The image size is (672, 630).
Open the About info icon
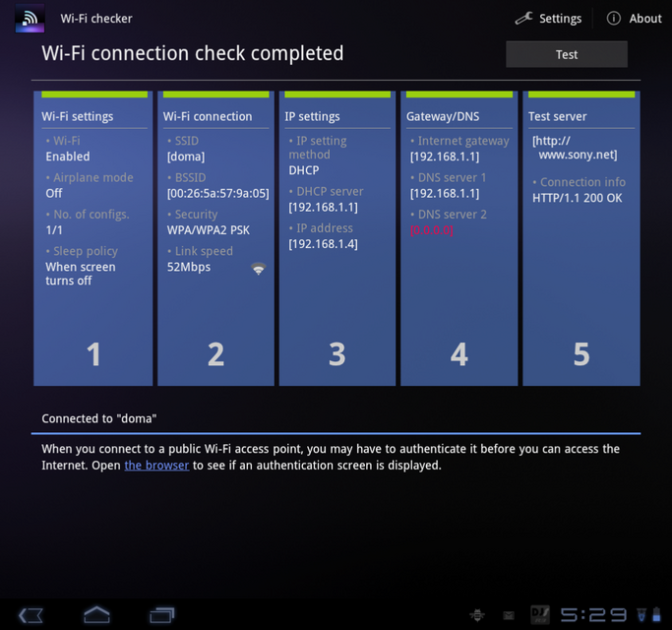[x=613, y=18]
